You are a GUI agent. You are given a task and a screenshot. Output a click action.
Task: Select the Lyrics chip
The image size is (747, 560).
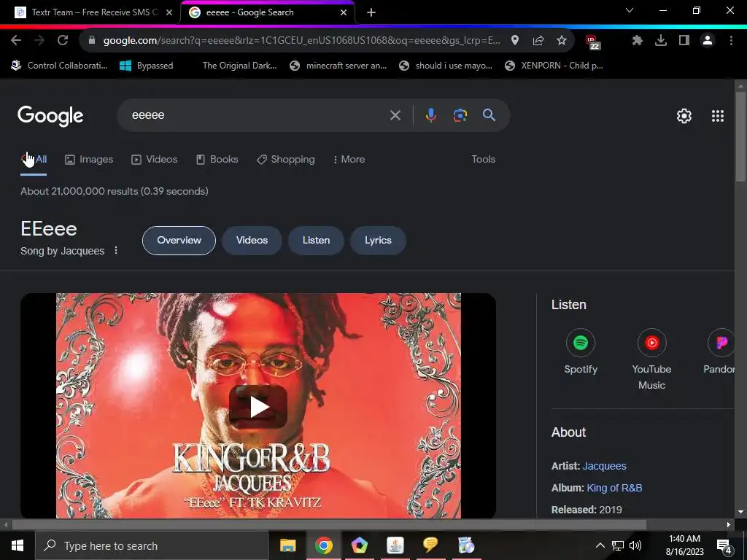(378, 241)
